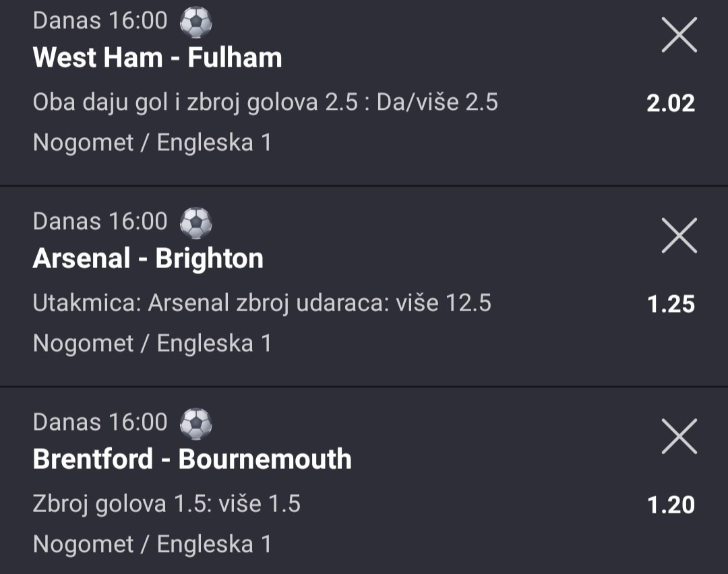Open the West Ham - Fulham match
The height and width of the screenshot is (574, 728).
pos(157,58)
